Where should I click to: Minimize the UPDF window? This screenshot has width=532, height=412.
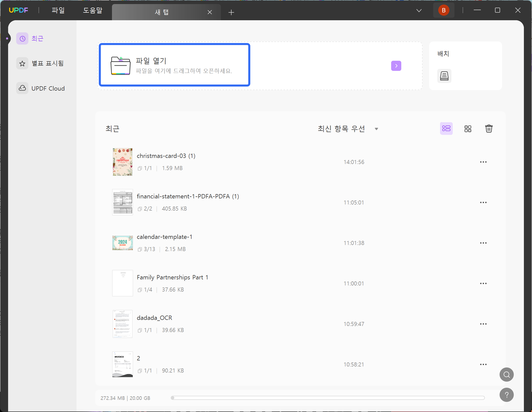point(477,10)
